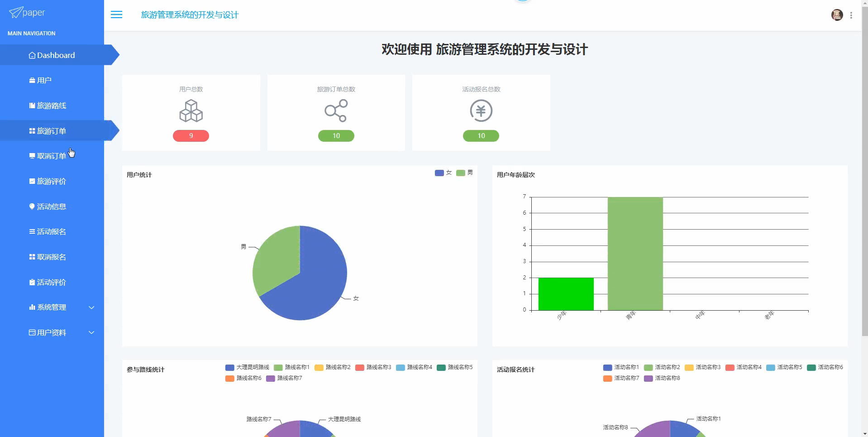Screen dimensions: 868x437
Task: Click the icon next to 旅游评价
Action: [32, 181]
